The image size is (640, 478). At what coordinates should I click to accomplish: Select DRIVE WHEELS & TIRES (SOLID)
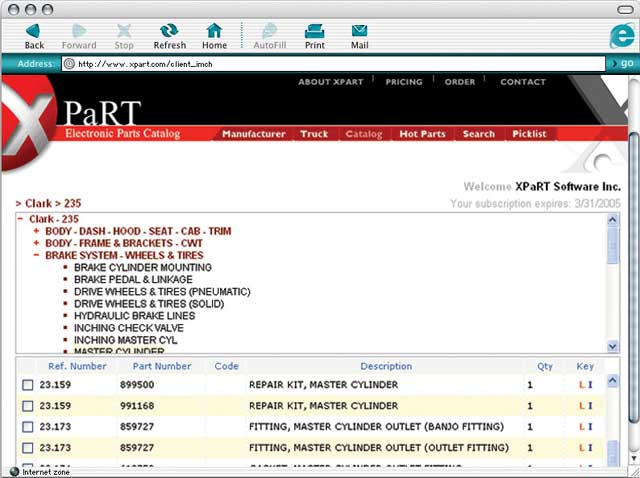149,304
